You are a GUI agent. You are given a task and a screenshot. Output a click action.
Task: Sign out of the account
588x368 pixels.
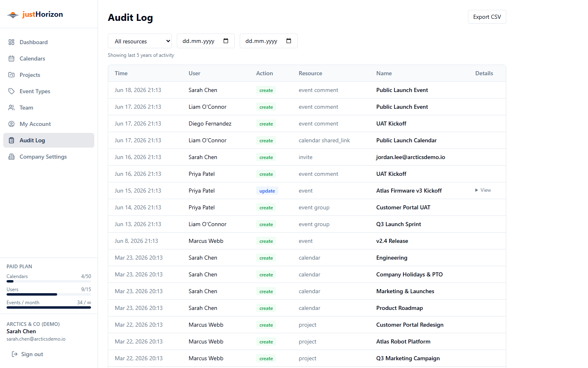coord(27,354)
